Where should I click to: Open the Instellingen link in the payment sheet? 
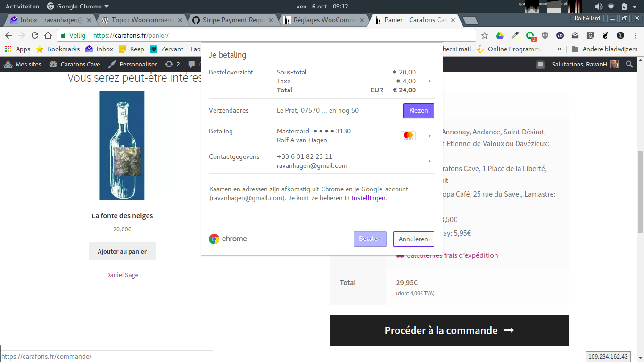(369, 198)
